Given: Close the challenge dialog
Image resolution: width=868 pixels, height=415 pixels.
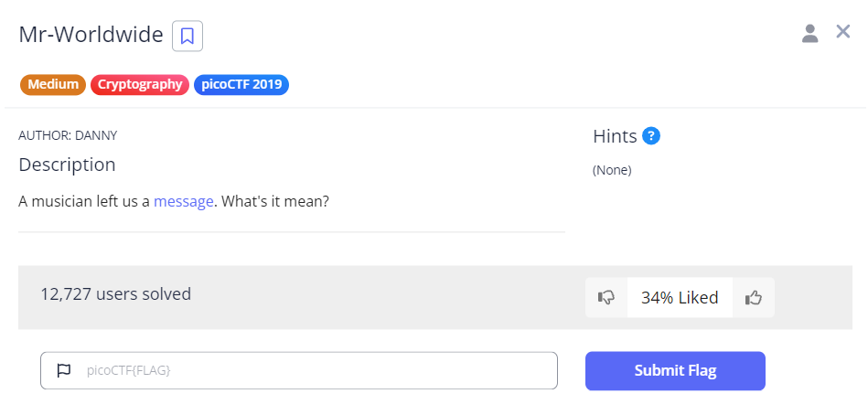Looking at the screenshot, I should pos(843,32).
